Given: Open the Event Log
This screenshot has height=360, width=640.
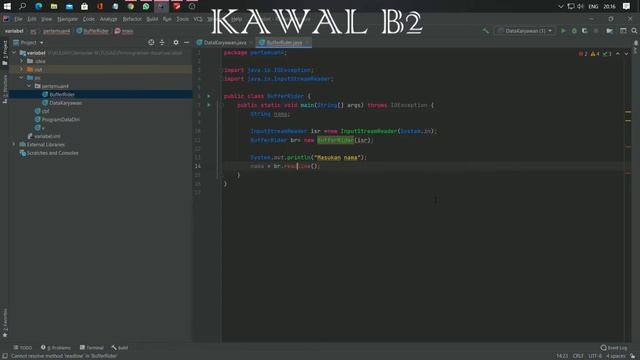Looking at the screenshot, I should point(614,348).
